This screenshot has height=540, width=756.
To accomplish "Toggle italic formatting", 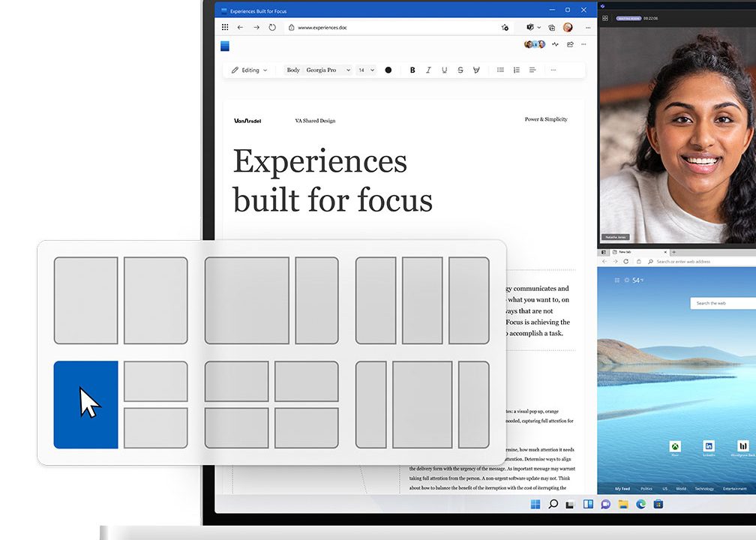I will click(428, 70).
